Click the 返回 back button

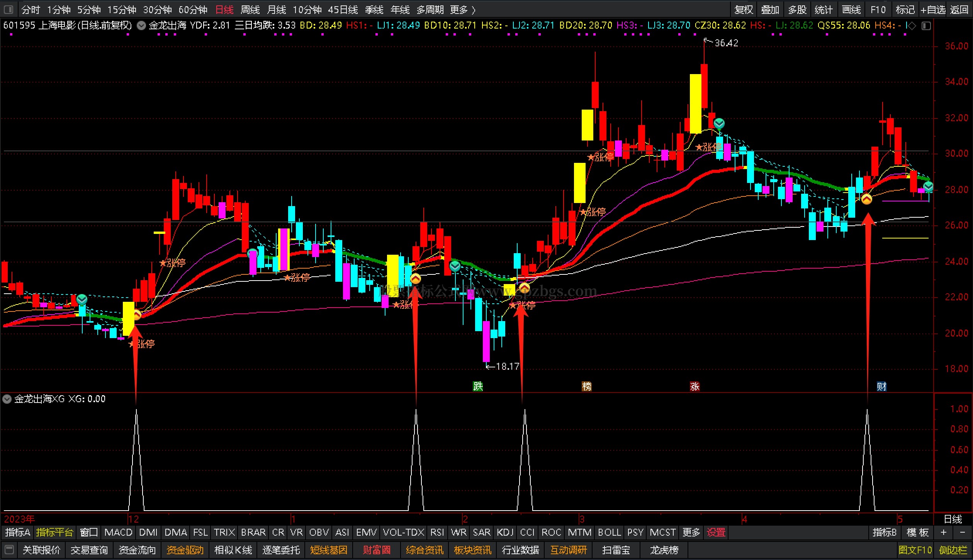pyautogui.click(x=959, y=9)
